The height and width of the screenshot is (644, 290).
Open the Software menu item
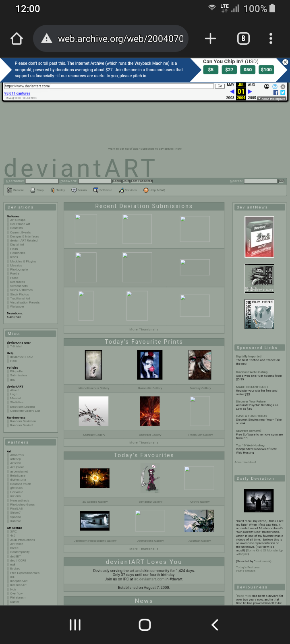103,190
